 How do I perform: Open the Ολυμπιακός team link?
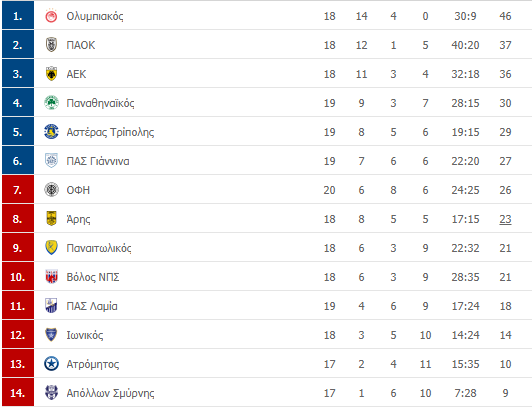point(95,16)
